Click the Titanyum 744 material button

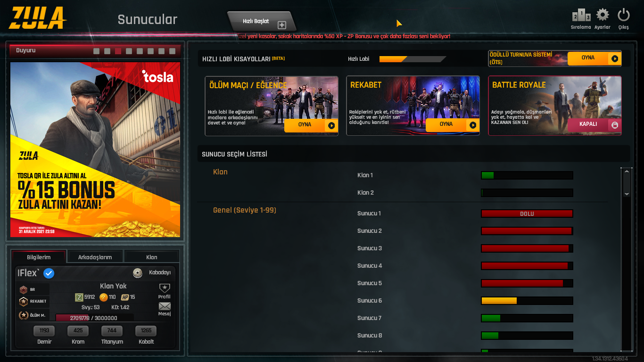(112, 331)
